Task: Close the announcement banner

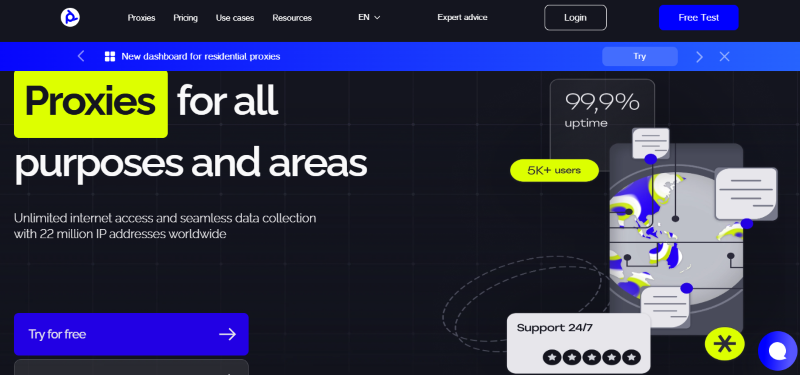Action: (x=724, y=57)
